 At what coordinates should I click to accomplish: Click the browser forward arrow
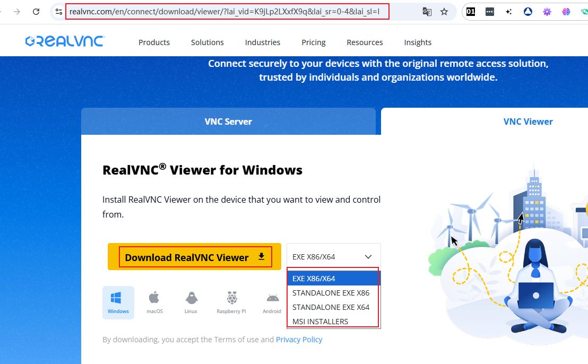click(x=17, y=12)
